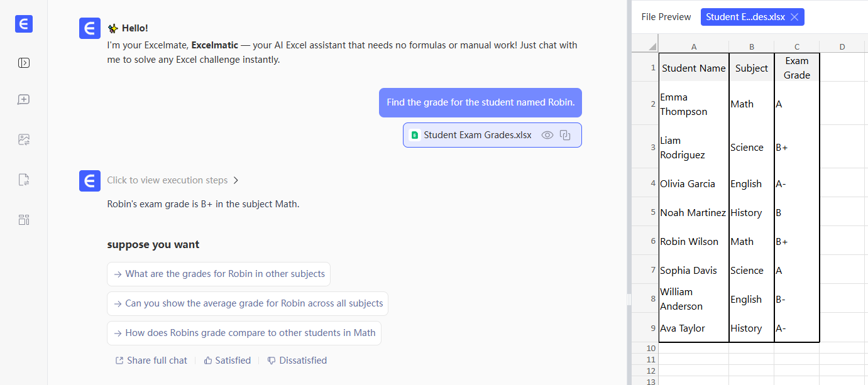The height and width of the screenshot is (385, 868).
Task: Open the file conversion sidebar icon
Action: pyautogui.click(x=24, y=180)
